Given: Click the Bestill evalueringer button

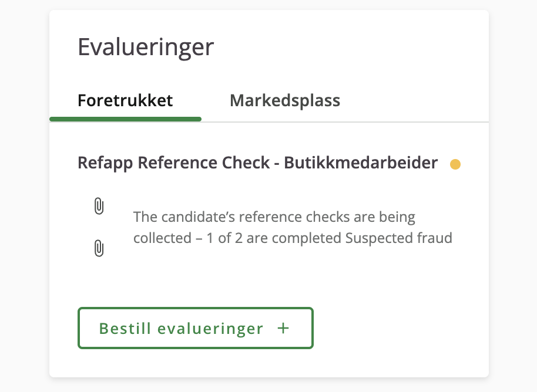Looking at the screenshot, I should pyautogui.click(x=196, y=328).
